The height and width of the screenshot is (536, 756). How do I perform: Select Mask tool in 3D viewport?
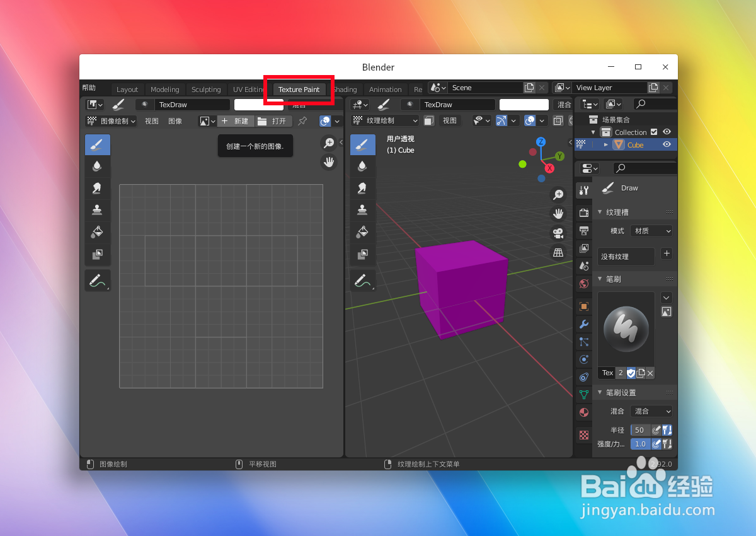tap(363, 254)
